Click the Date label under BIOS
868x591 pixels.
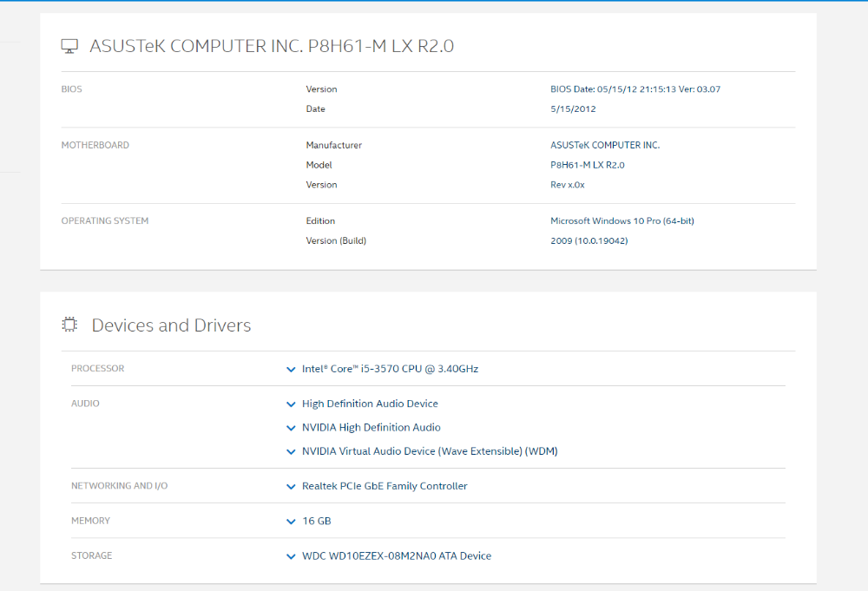point(316,109)
